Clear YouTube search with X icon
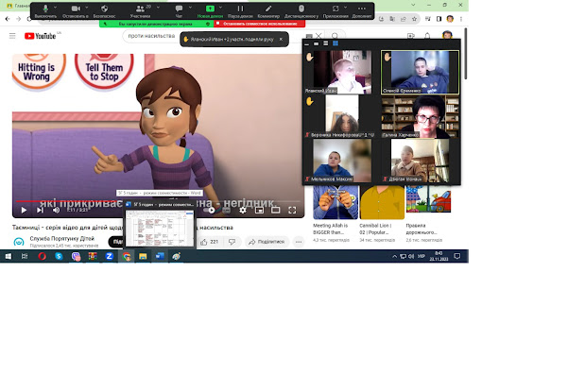 click(x=318, y=36)
